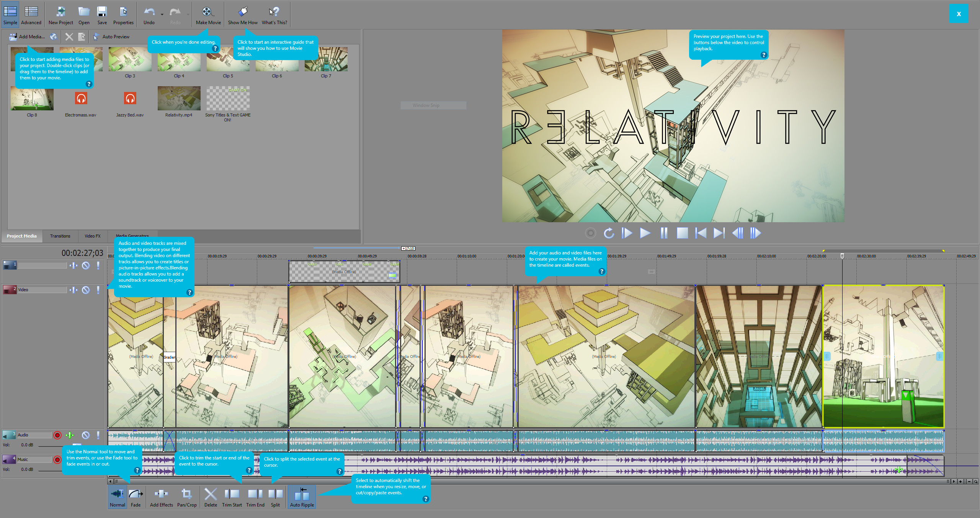Open the Media Generators tab
This screenshot has width=980, height=518.
click(x=133, y=236)
